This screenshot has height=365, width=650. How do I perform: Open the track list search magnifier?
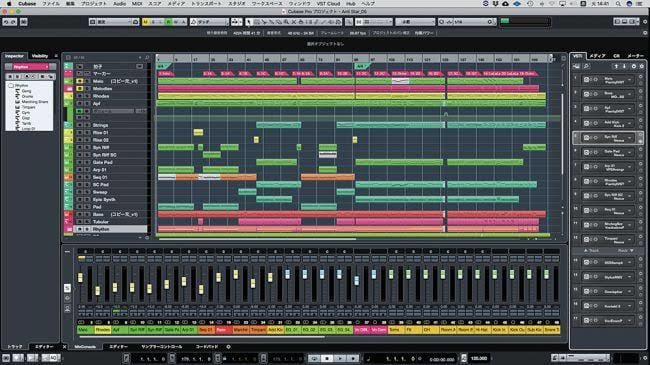click(x=147, y=58)
